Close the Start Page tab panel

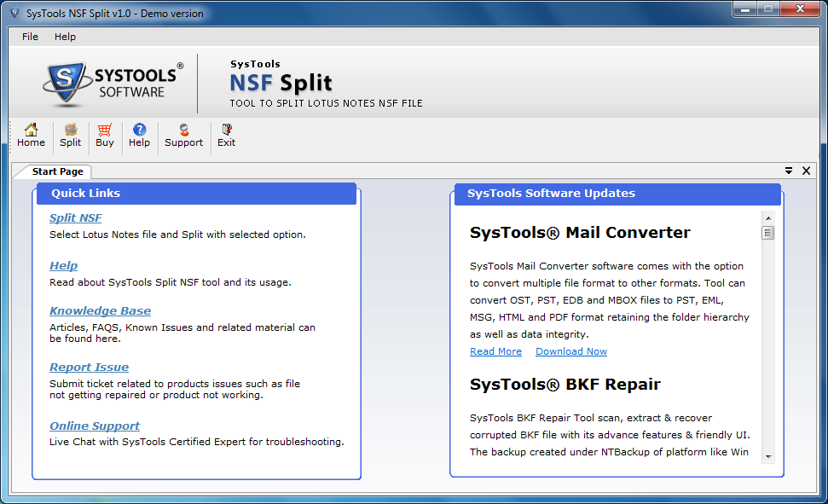pos(807,171)
